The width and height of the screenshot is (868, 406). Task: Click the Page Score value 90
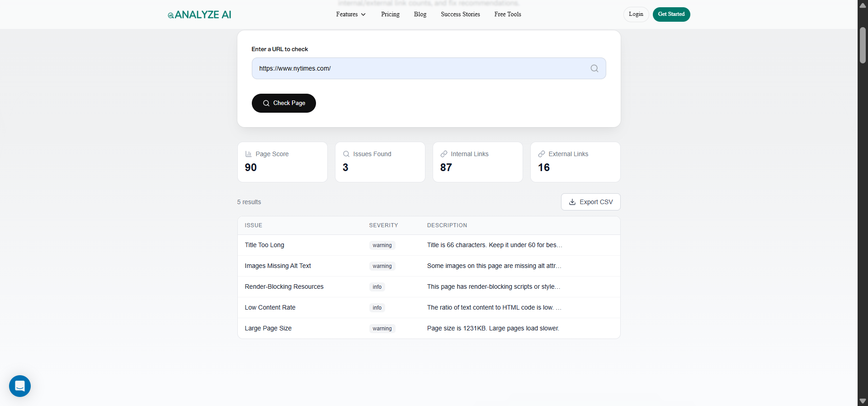(251, 167)
